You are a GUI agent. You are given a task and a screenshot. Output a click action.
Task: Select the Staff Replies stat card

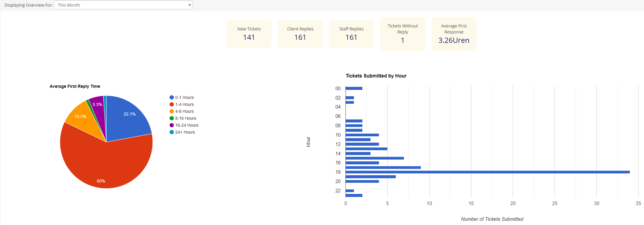[351, 34]
